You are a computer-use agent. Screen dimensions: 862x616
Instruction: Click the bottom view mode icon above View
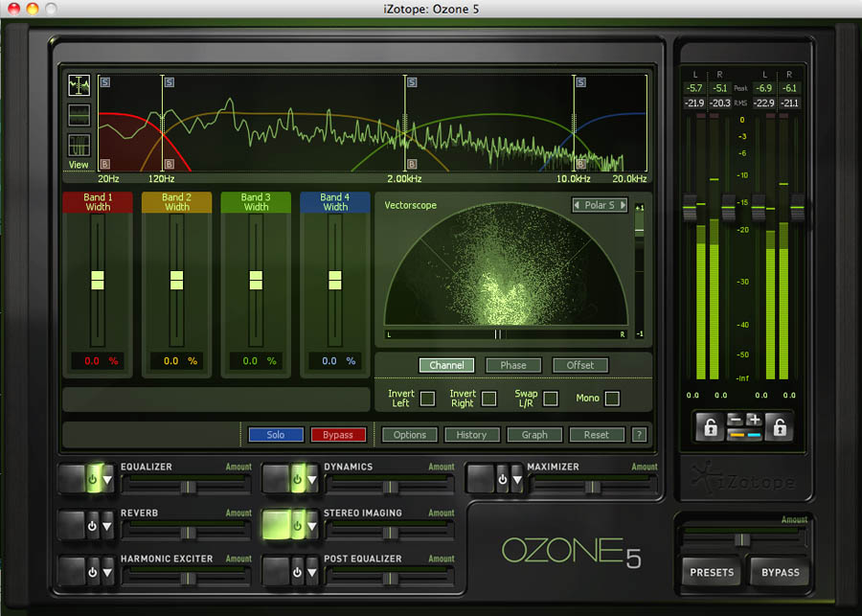point(79,147)
